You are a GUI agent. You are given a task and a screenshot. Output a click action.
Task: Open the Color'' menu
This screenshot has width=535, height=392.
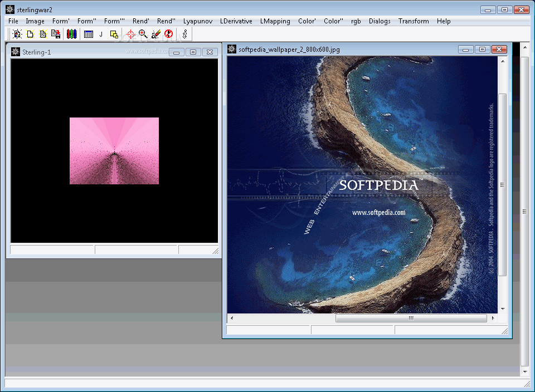[x=333, y=21]
